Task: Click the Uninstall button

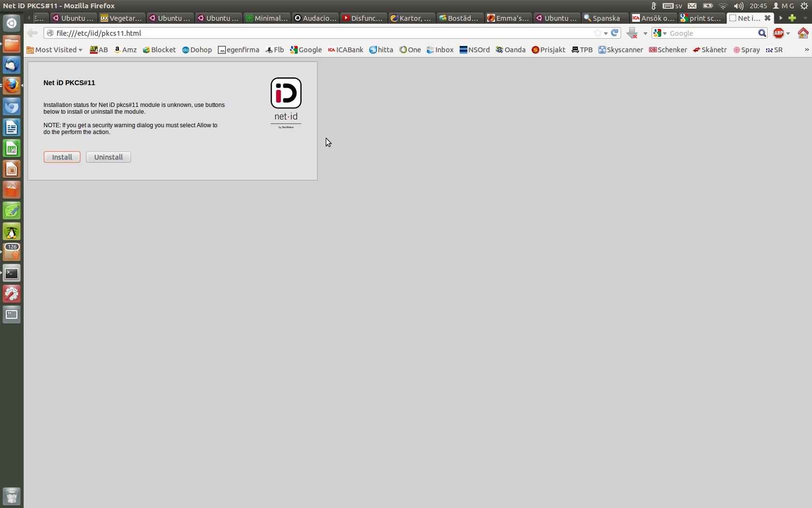Action: [x=108, y=157]
